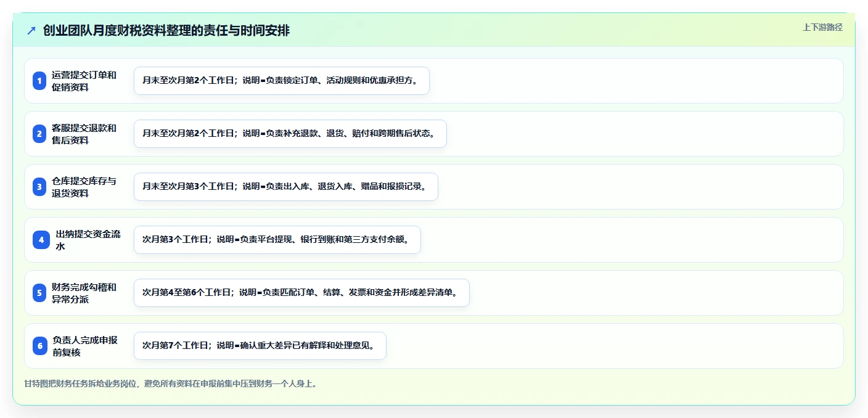Open the detail box about 平台提现、银行到账
868x418 pixels.
[277, 240]
